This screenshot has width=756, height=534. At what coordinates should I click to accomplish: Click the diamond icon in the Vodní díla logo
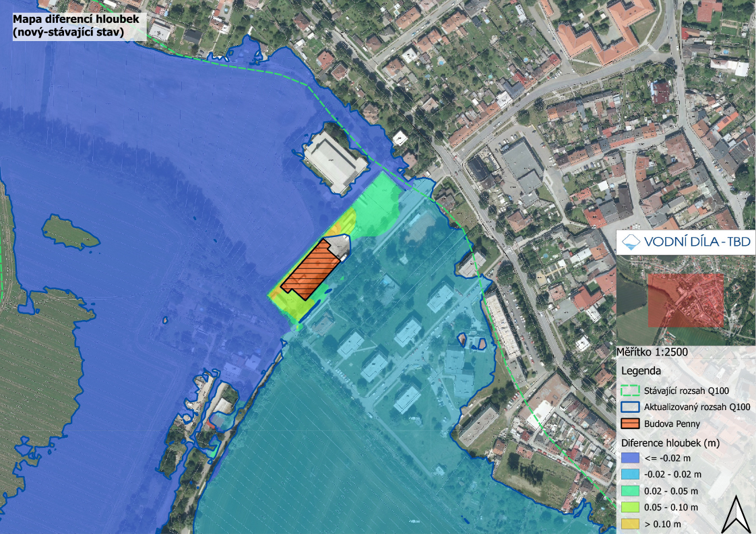click(631, 242)
